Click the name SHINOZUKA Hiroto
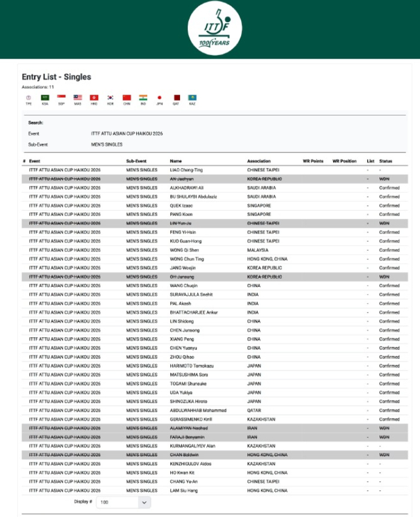 188,402
